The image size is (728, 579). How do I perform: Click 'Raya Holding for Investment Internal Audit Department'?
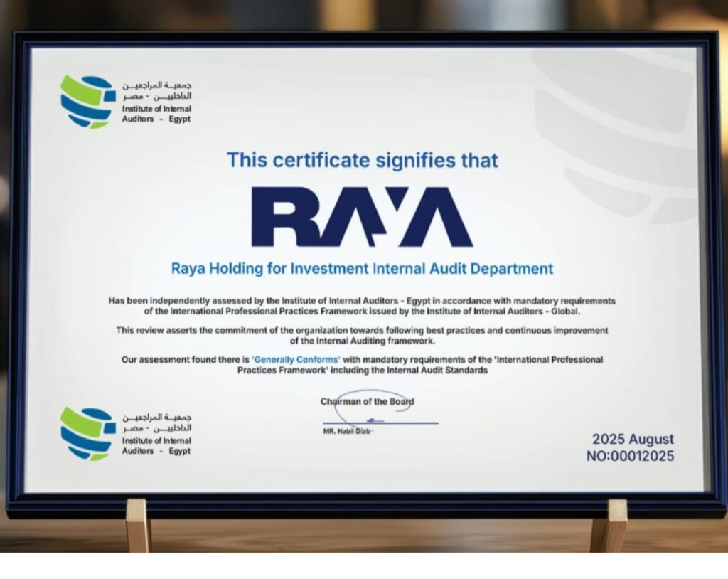(362, 269)
